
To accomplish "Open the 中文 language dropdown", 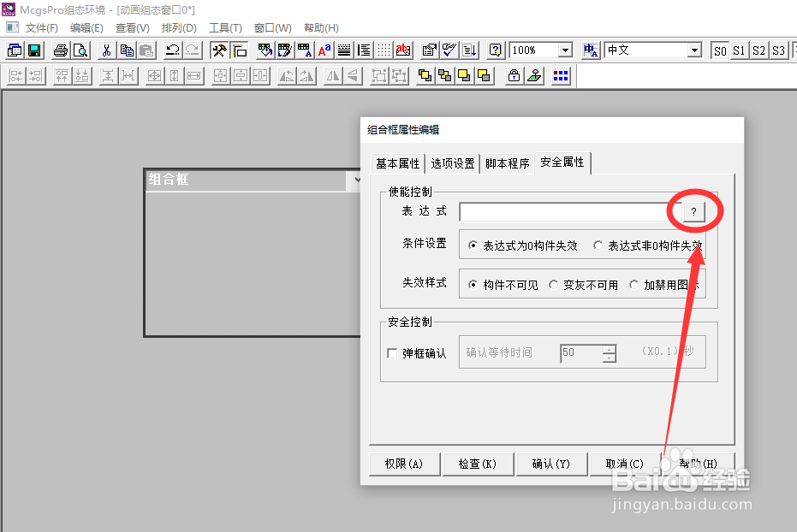I will 694,50.
